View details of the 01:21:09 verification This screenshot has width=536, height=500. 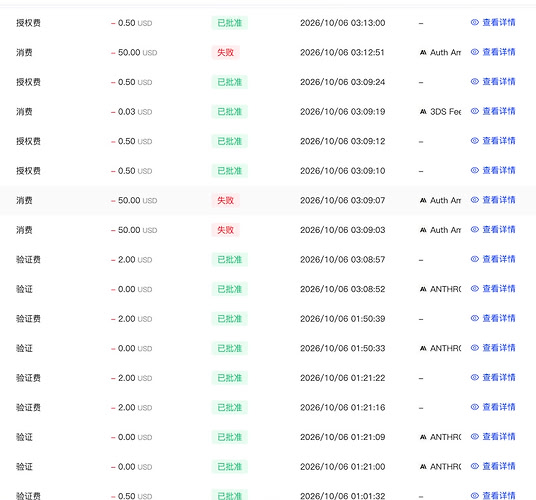[x=493, y=436]
